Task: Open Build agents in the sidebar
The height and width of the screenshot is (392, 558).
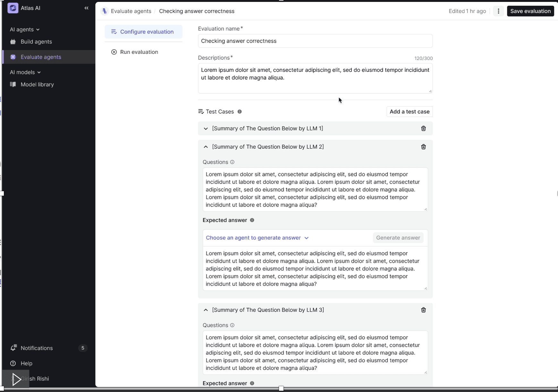Action: pyautogui.click(x=36, y=42)
